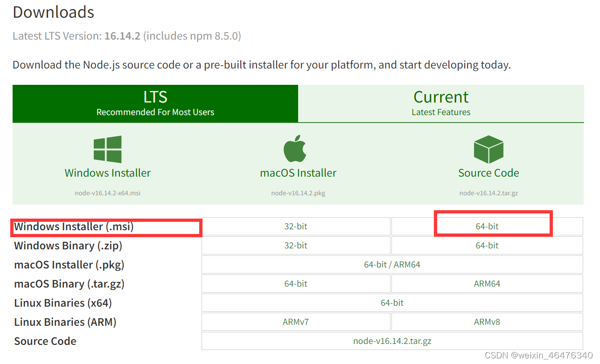Image resolution: width=600 pixels, height=364 pixels.
Task: Download Windows Binary (.zip) 32-bit
Action: pos(296,246)
